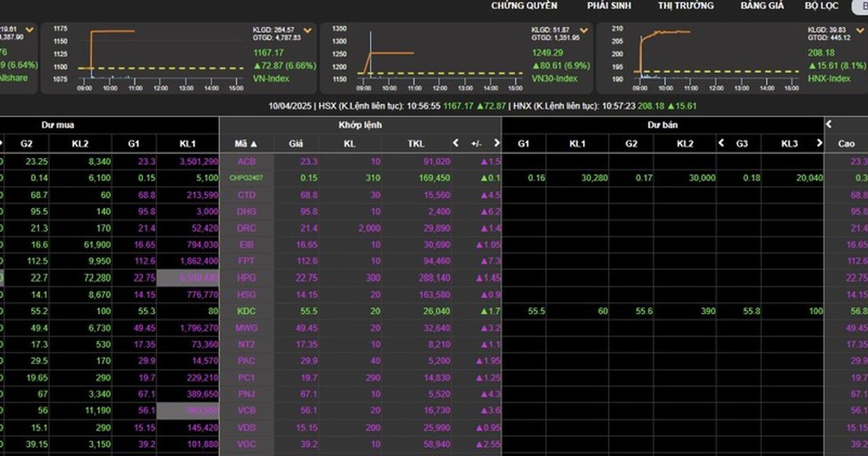Sort the table by the Mã column
Image resolution: width=868 pixels, height=456 pixels.
coord(246,143)
